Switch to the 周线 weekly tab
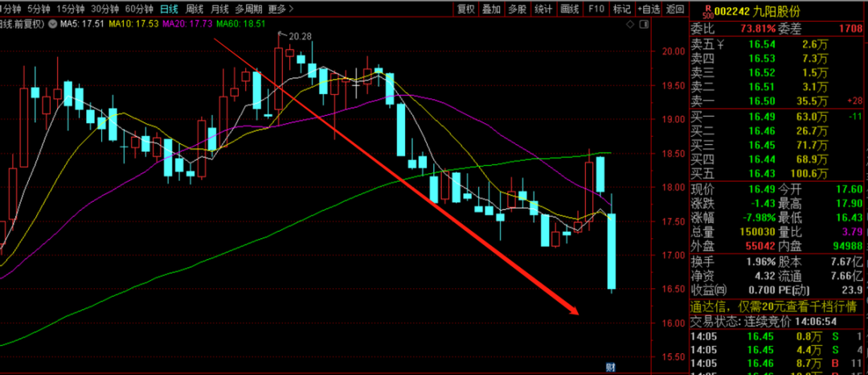 (194, 9)
